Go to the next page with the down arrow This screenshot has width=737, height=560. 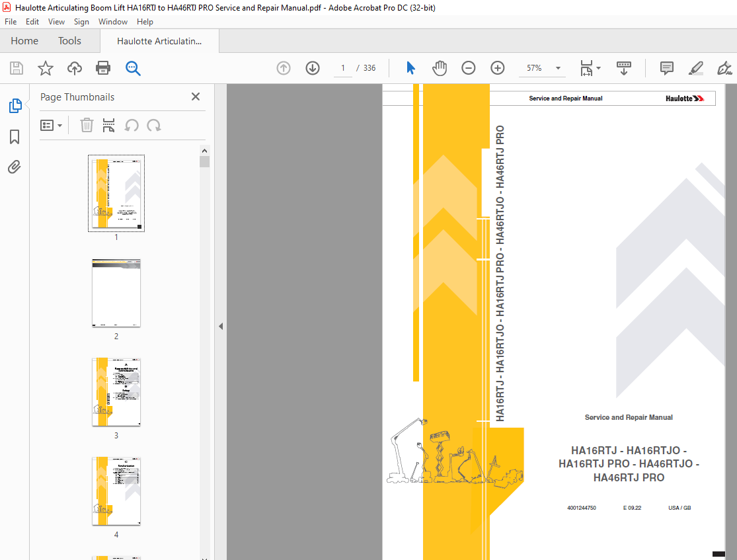click(x=313, y=68)
